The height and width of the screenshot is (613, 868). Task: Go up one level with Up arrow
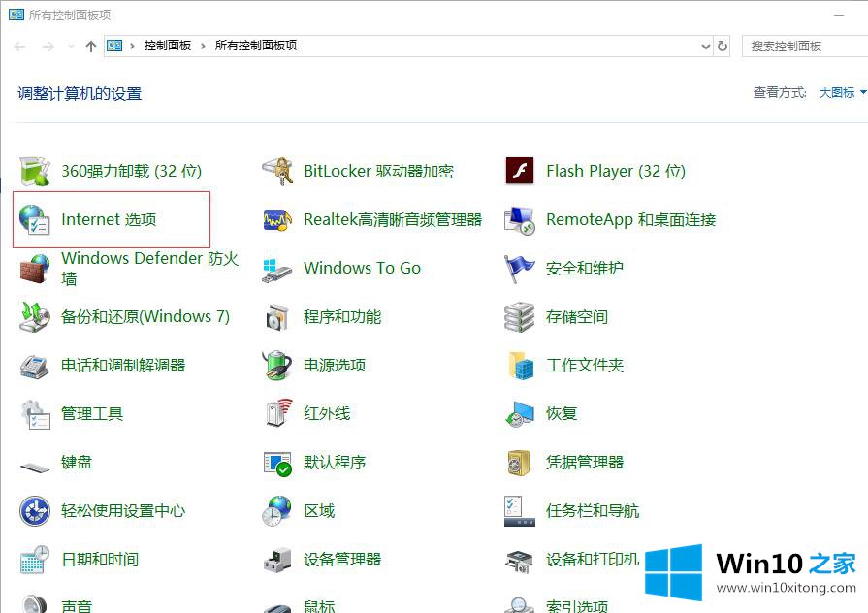(91, 46)
